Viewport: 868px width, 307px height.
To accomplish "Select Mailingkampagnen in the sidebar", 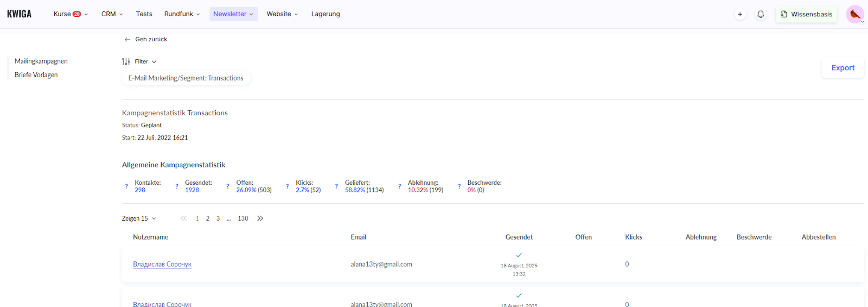I will [41, 61].
